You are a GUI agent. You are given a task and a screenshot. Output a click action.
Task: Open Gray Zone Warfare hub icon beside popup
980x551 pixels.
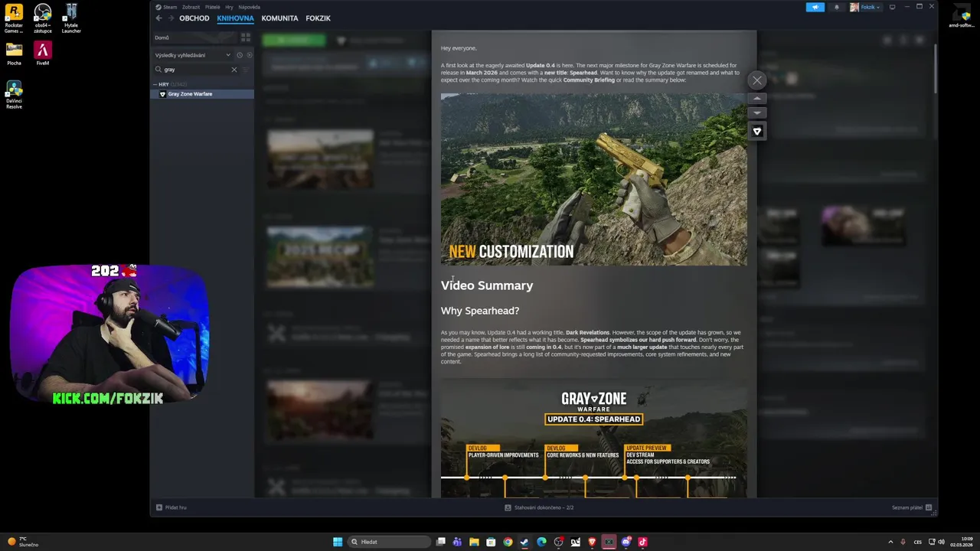click(x=757, y=131)
